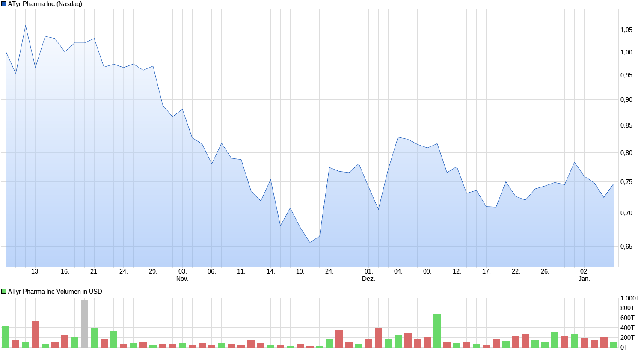The width and height of the screenshot is (644, 354).
Task: Click the 24. December date label
Action: [329, 272]
